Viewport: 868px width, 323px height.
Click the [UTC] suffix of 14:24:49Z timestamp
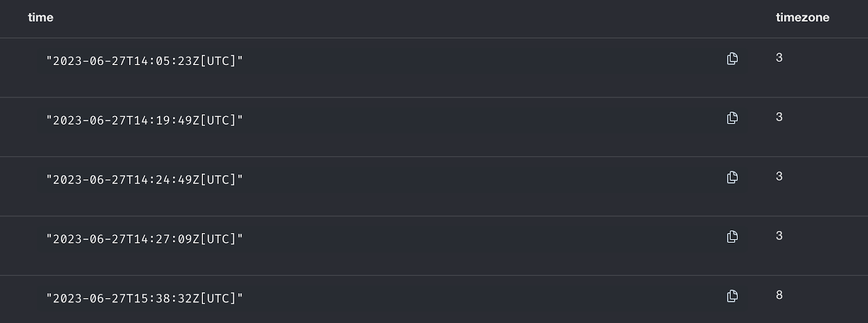pos(218,179)
